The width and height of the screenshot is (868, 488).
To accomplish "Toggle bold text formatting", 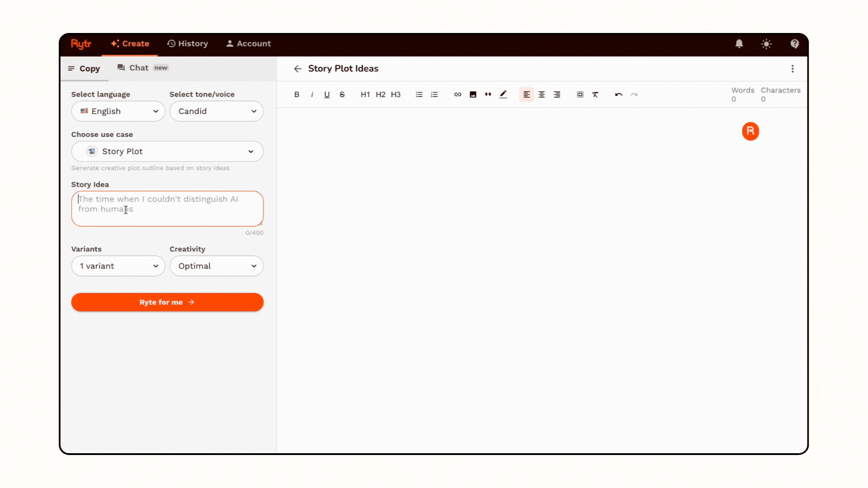I will tap(297, 94).
